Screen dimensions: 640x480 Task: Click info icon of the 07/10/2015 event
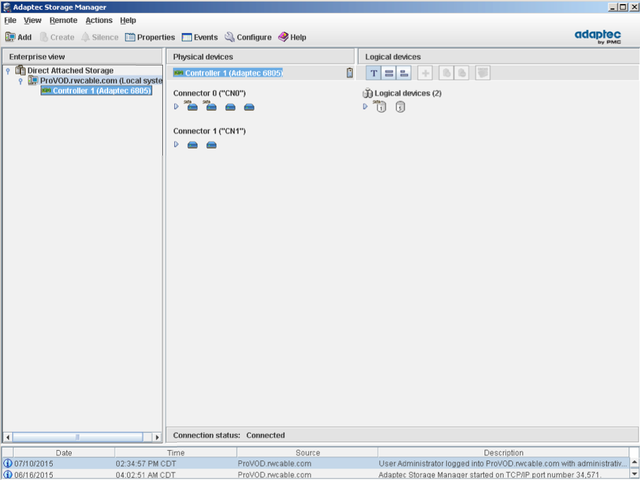click(8, 464)
